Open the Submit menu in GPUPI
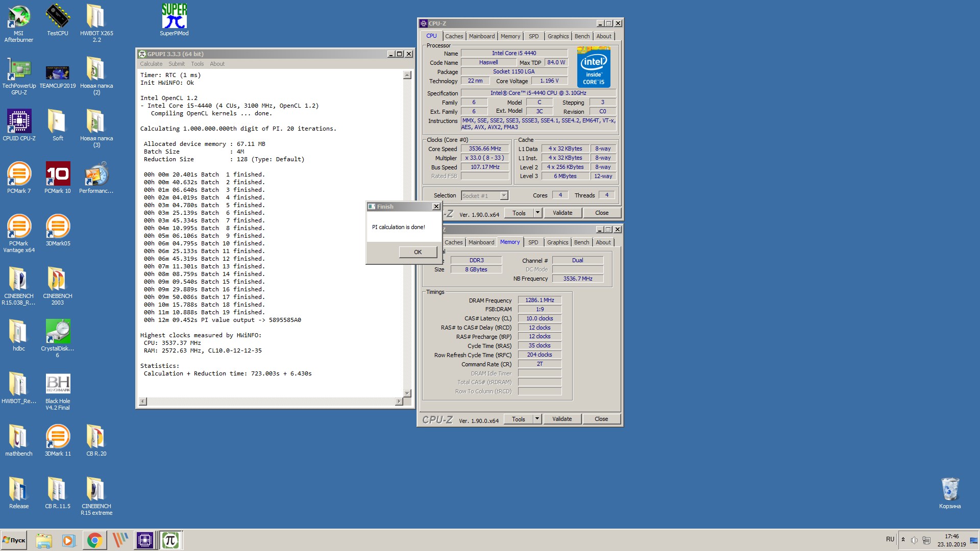Screen dimensions: 980x551 coord(177,64)
